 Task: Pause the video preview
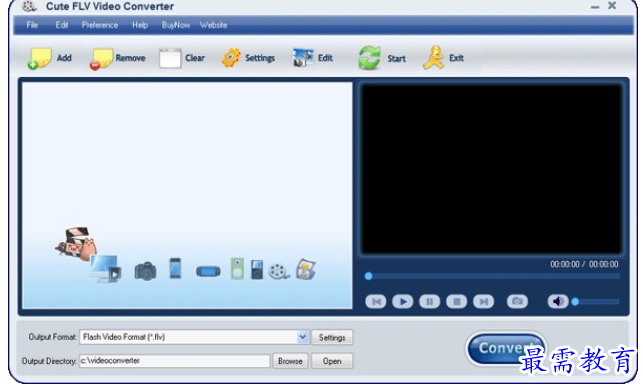(x=430, y=302)
